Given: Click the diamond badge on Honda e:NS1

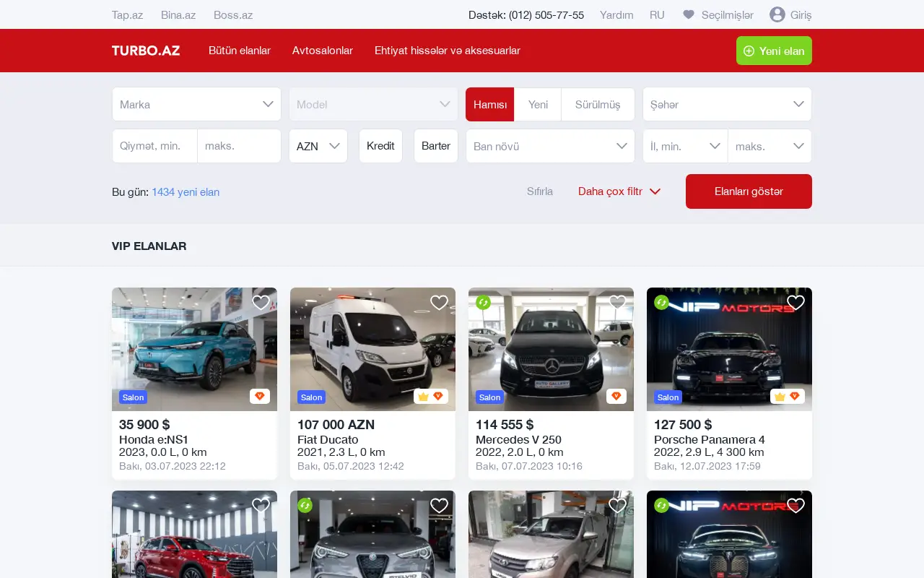Looking at the screenshot, I should 260,397.
